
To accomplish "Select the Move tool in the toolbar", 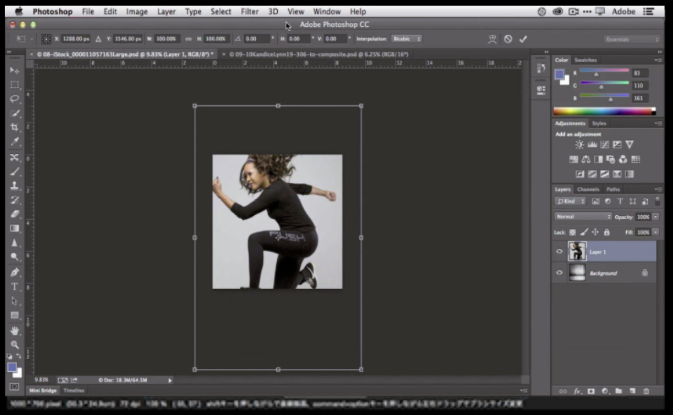I will pyautogui.click(x=15, y=71).
